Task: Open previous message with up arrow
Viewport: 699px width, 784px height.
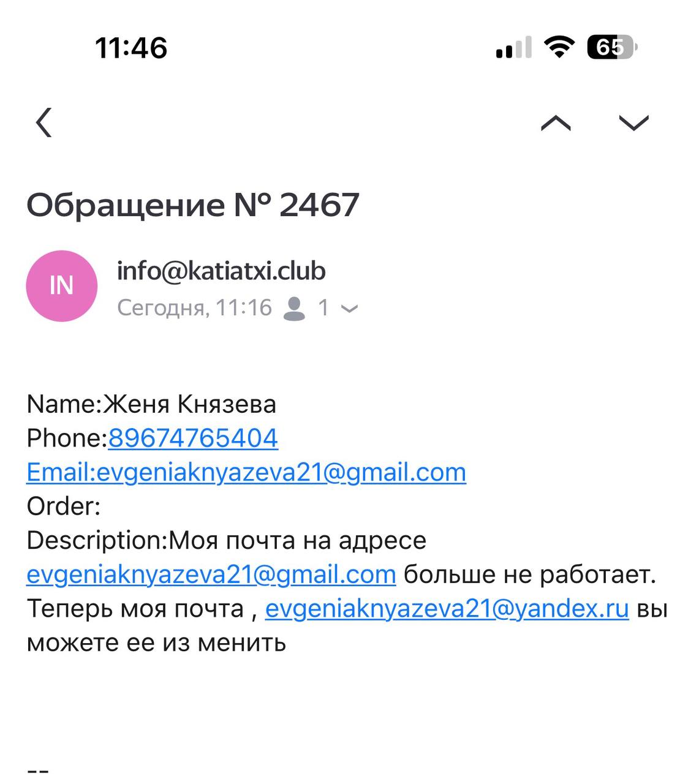Action: 556,123
